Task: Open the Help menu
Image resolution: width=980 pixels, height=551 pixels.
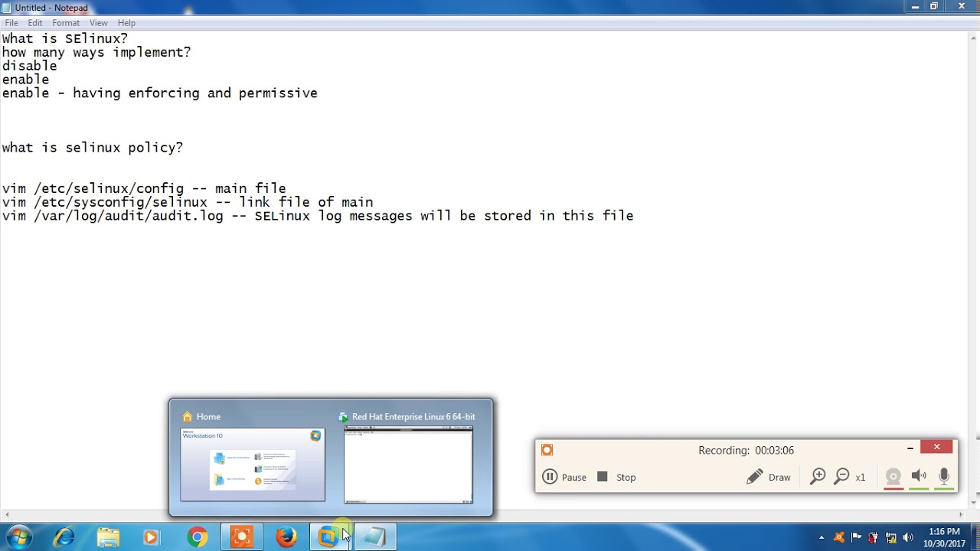Action: coord(127,23)
